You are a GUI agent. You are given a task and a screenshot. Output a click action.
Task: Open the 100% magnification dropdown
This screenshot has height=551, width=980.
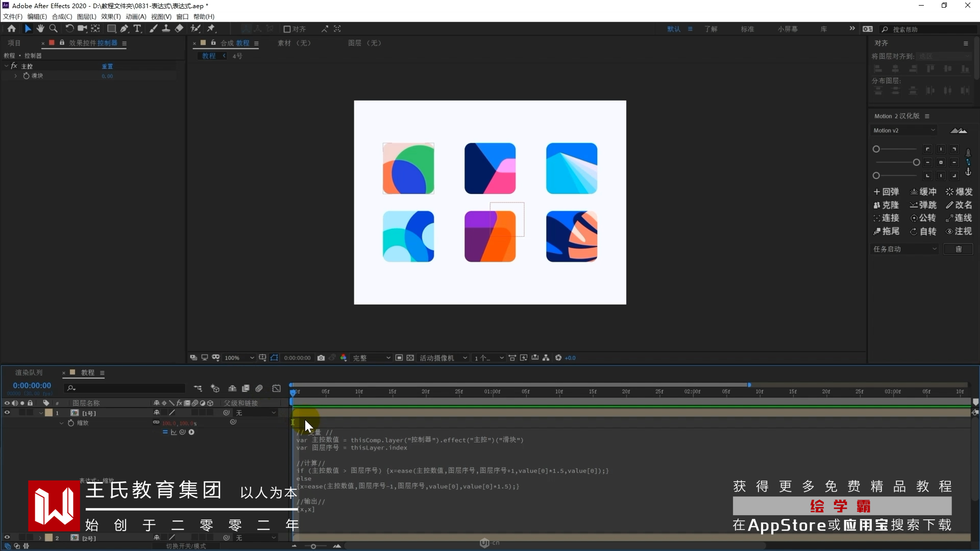[239, 358]
